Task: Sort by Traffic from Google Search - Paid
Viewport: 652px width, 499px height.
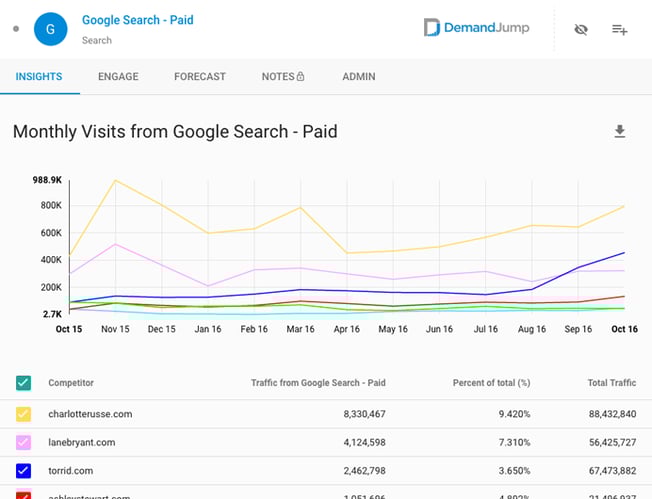Action: [318, 383]
